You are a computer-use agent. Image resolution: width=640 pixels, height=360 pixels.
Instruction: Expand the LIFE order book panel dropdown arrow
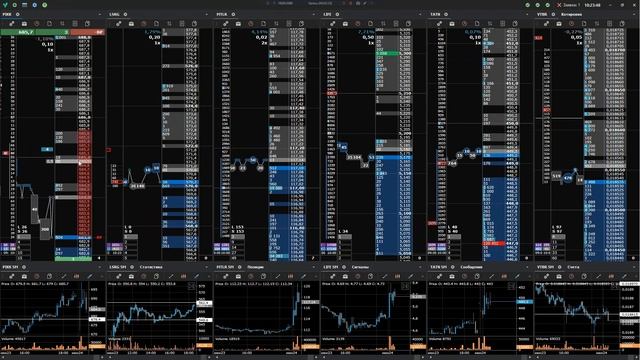pos(421,14)
